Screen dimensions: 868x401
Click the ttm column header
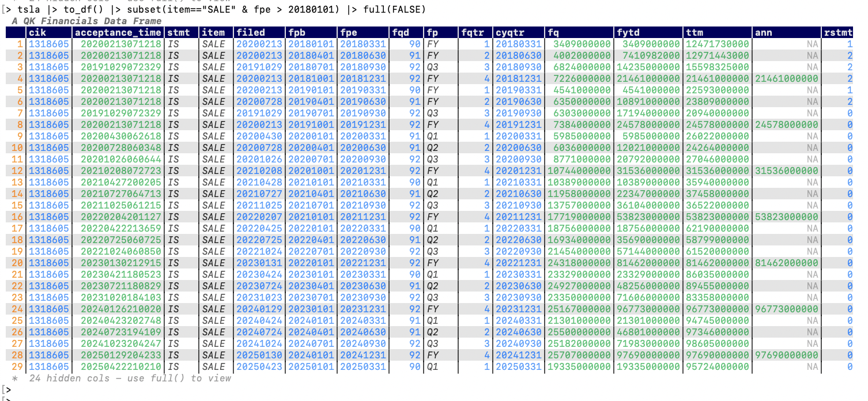pos(695,32)
